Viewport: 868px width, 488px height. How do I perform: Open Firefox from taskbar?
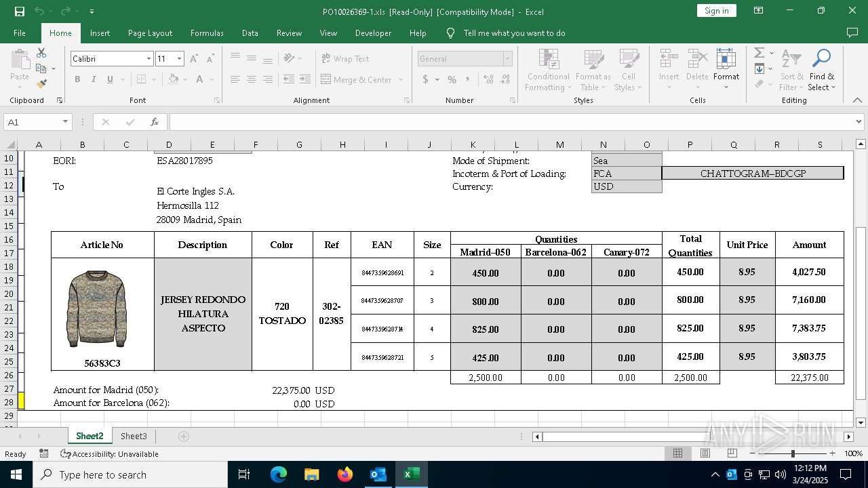click(x=345, y=474)
